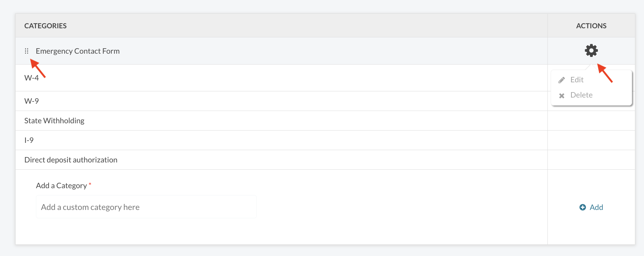Select the Emergency Contact Form row
The height and width of the screenshot is (256, 644).
[x=281, y=51]
